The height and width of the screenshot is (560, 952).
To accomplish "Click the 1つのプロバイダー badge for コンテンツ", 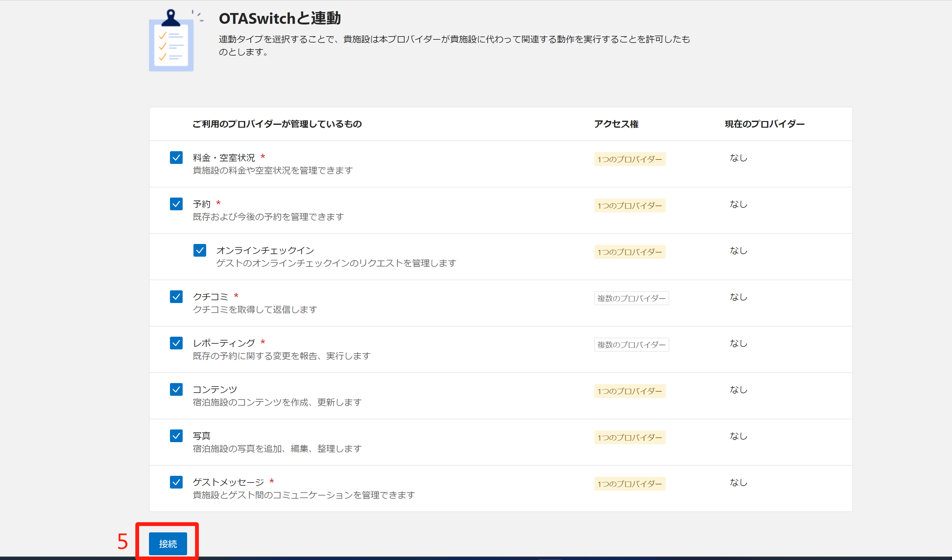I will tap(630, 391).
